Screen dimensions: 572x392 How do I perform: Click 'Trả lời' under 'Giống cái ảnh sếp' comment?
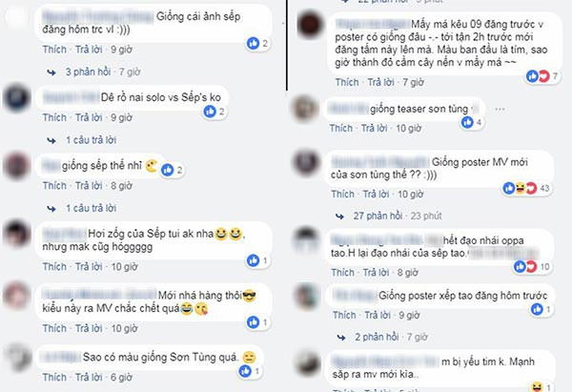[89, 50]
